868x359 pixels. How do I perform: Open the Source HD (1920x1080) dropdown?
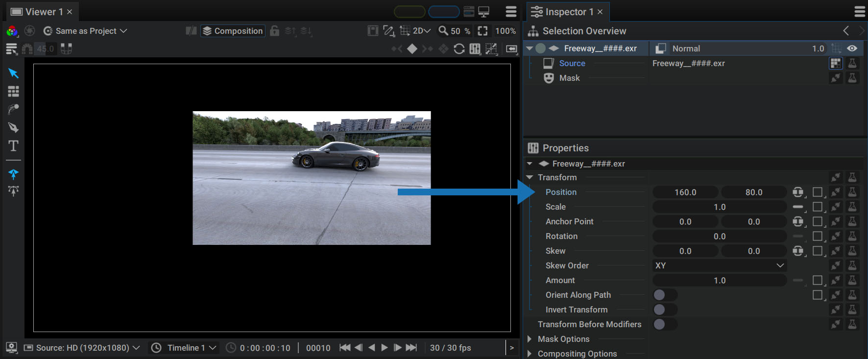[82, 348]
